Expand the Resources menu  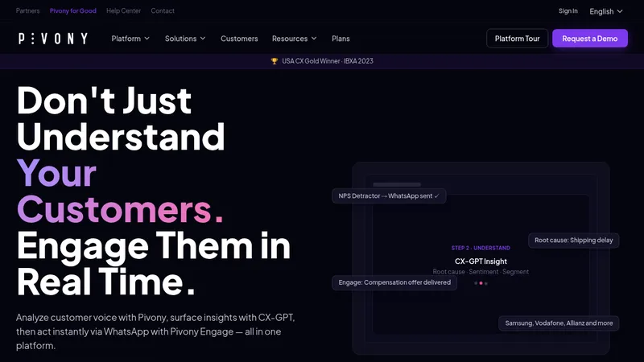[294, 39]
